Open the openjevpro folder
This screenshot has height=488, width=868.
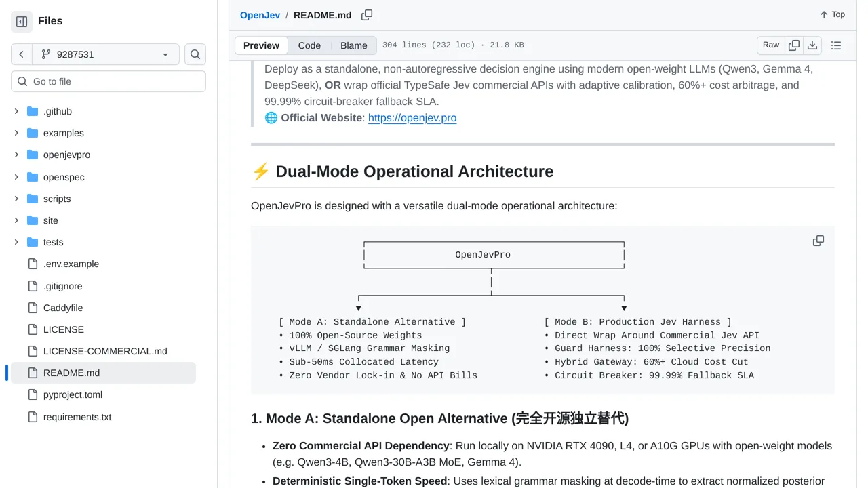(x=66, y=155)
